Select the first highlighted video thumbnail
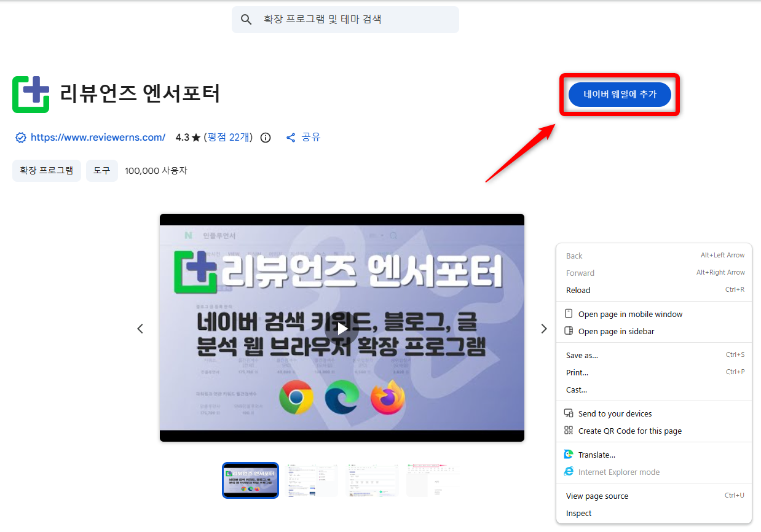The width and height of the screenshot is (761, 532). click(250, 480)
